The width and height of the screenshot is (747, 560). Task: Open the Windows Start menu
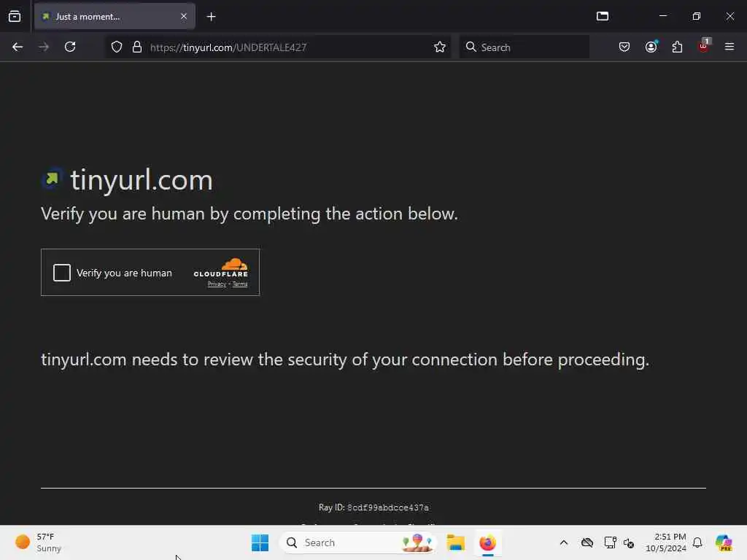coord(260,542)
